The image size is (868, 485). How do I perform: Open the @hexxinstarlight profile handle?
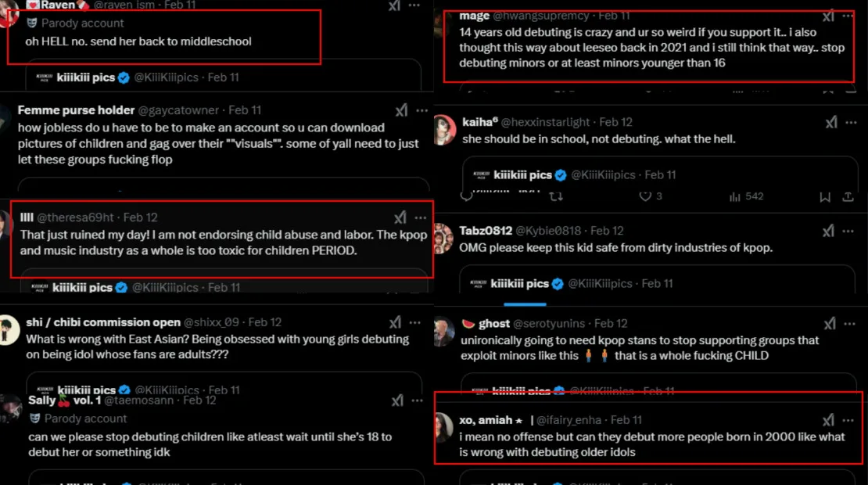547,122
